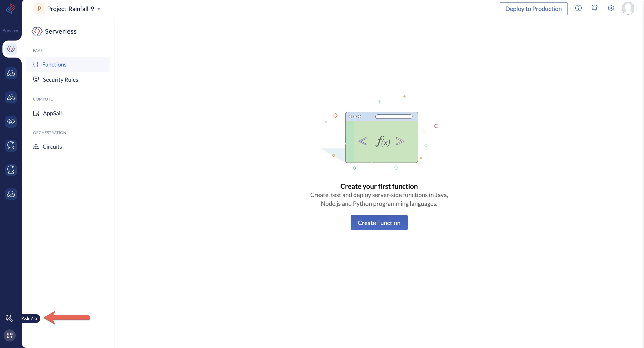
Task: Toggle the Orchestration section visibility
Action: 49,132
